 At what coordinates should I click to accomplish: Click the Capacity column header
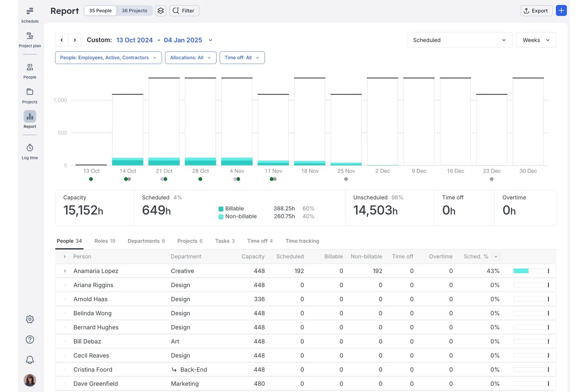pyautogui.click(x=253, y=257)
